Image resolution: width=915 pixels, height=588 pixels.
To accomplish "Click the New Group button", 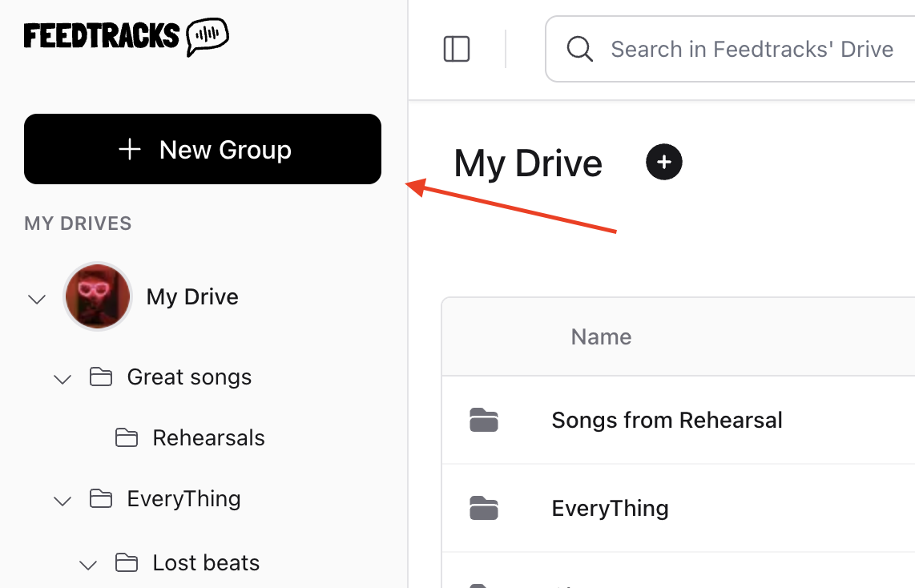I will (x=203, y=149).
